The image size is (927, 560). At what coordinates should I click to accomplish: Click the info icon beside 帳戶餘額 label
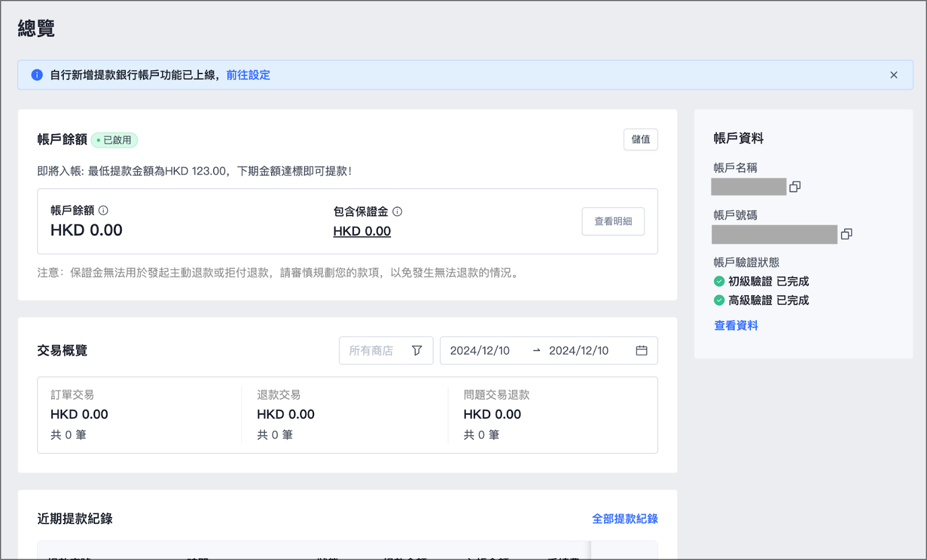click(x=103, y=210)
